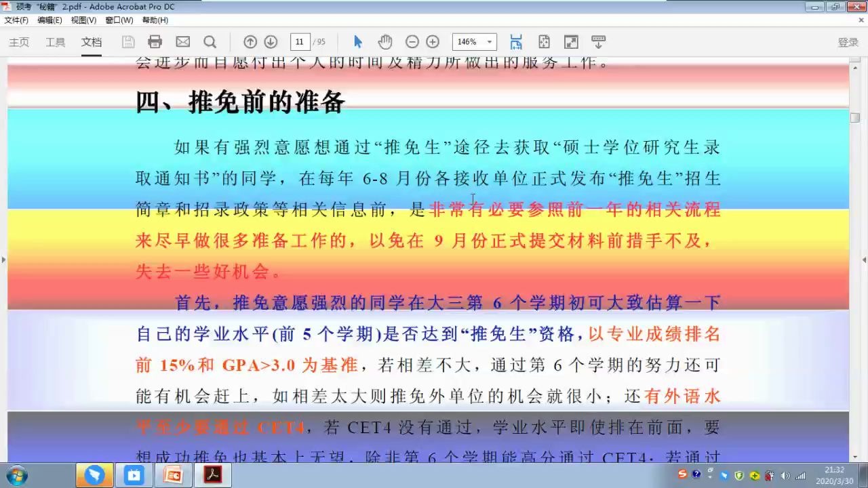Viewport: 868px width, 488px height.
Task: Open read mode keyboard-like icon
Action: (598, 42)
